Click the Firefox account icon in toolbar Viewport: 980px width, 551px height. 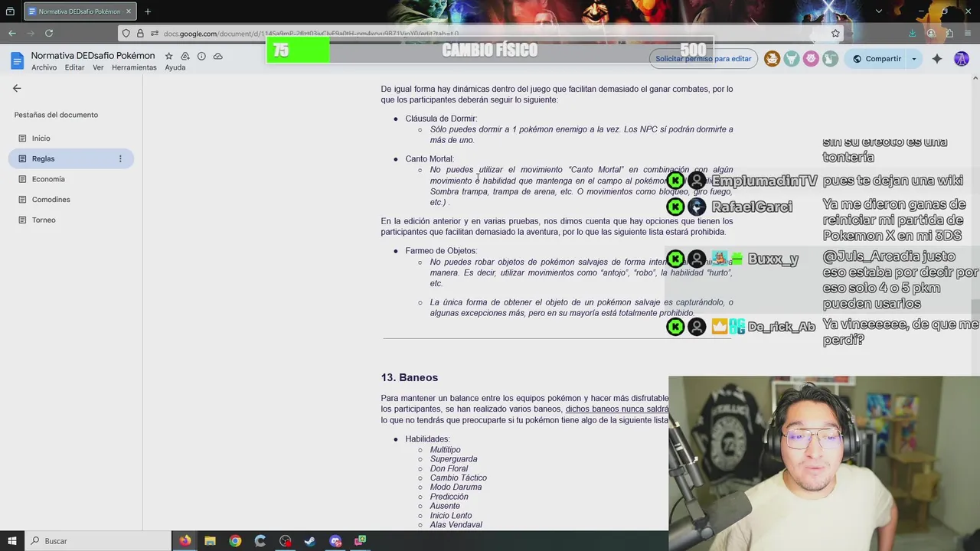click(931, 33)
